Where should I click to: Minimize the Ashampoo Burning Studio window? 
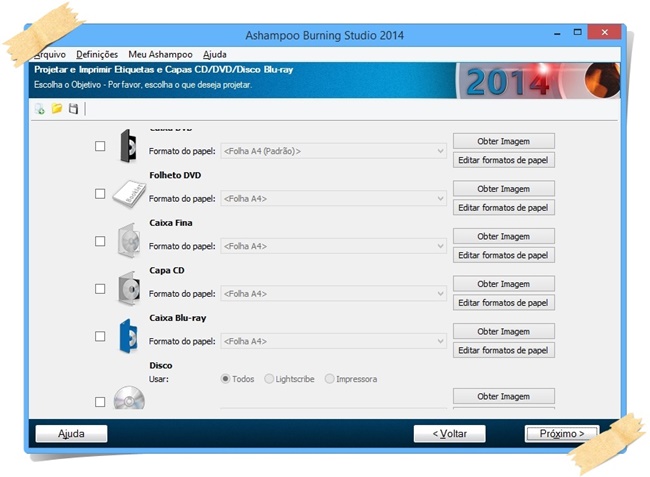(x=557, y=33)
